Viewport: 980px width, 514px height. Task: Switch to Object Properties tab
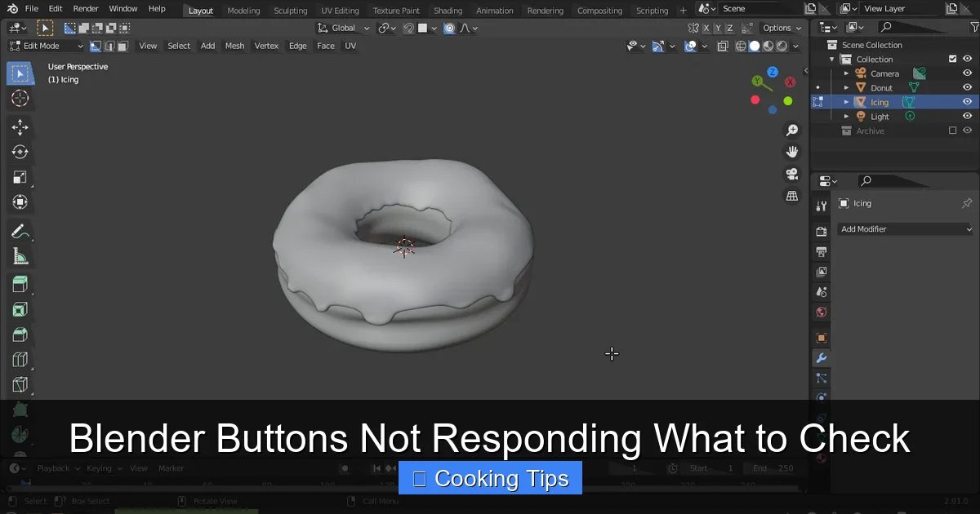pyautogui.click(x=821, y=336)
